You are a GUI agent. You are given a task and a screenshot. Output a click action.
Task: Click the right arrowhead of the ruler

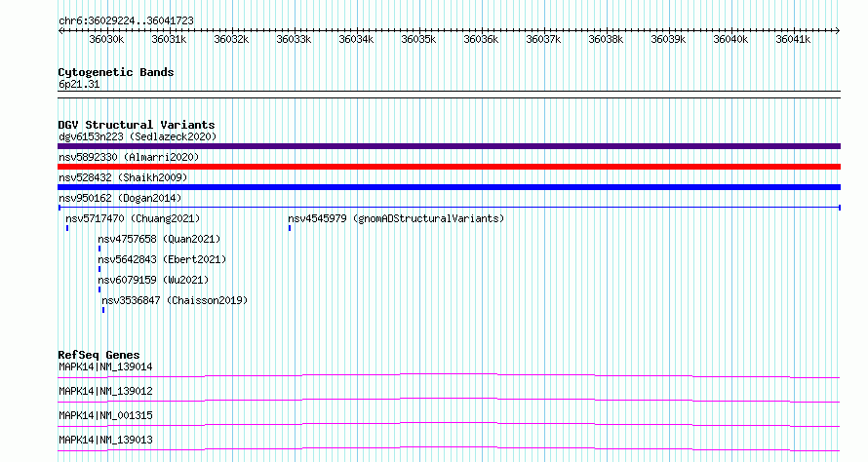coord(838,30)
